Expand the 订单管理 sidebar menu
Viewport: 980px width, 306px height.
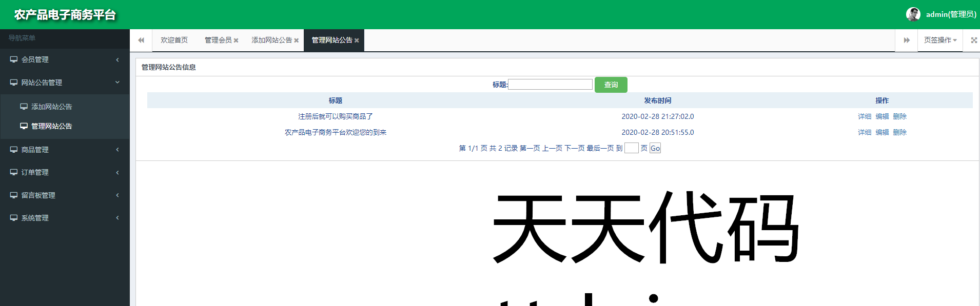click(x=65, y=172)
